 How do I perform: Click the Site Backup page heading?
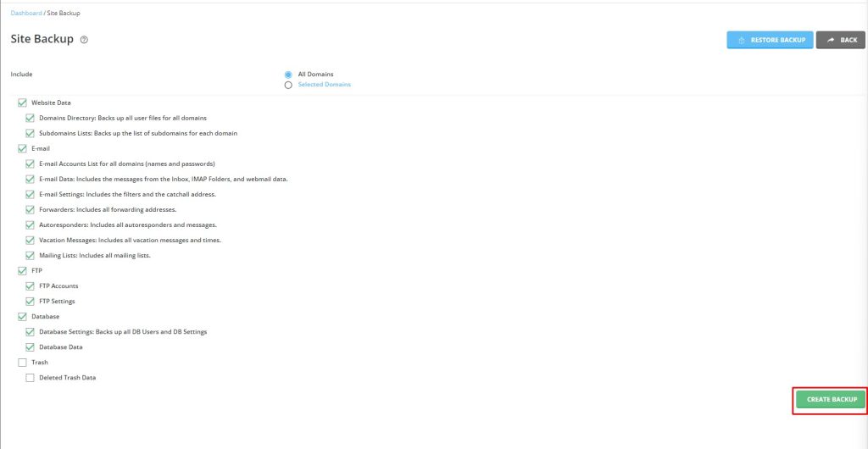42,39
